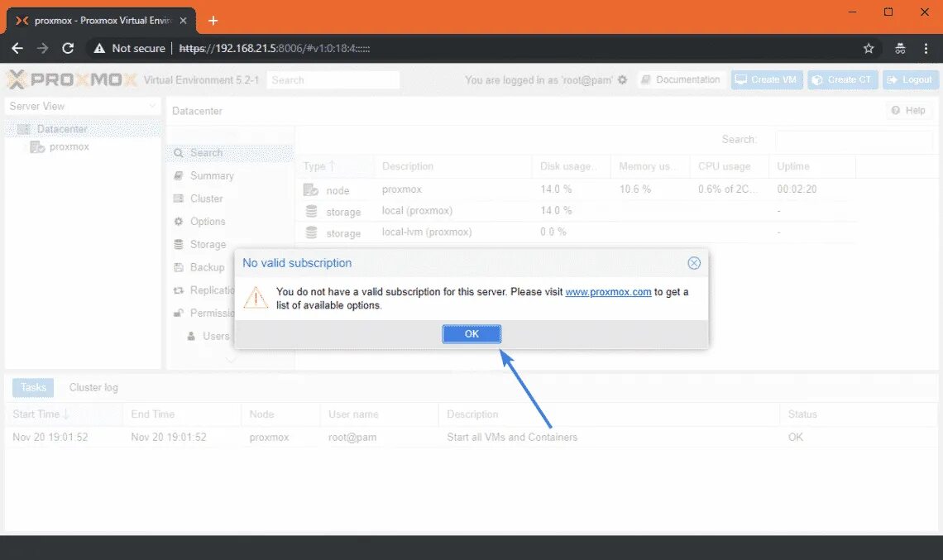Click the Create VM button
Screen dimensions: 943x560
click(767, 79)
